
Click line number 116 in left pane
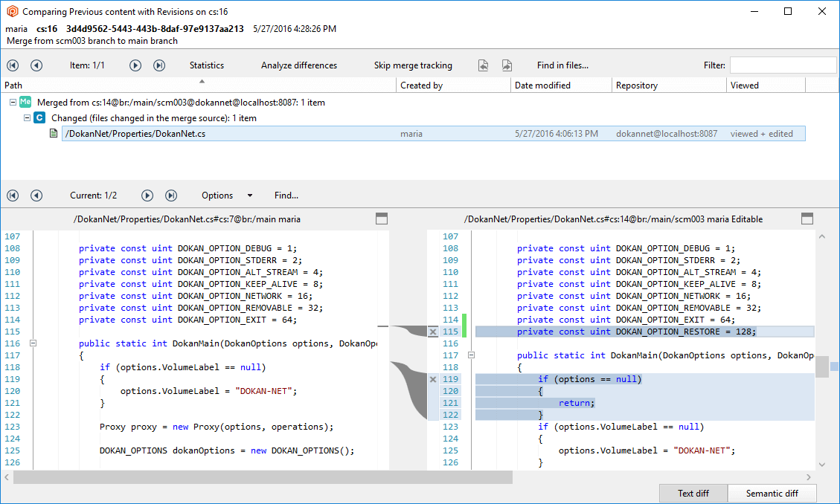13,343
